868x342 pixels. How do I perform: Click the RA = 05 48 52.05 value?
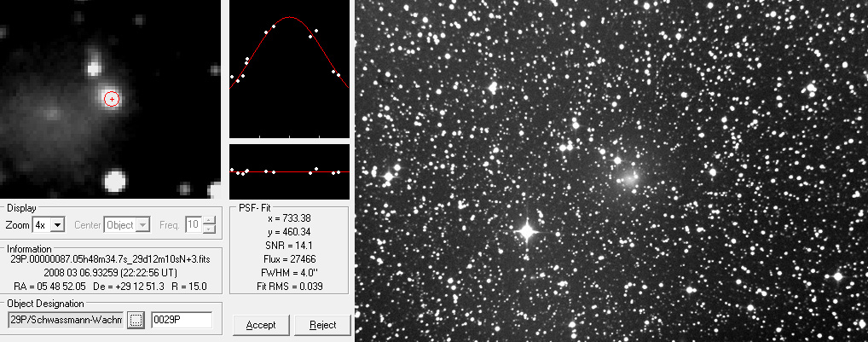pyautogui.click(x=51, y=286)
